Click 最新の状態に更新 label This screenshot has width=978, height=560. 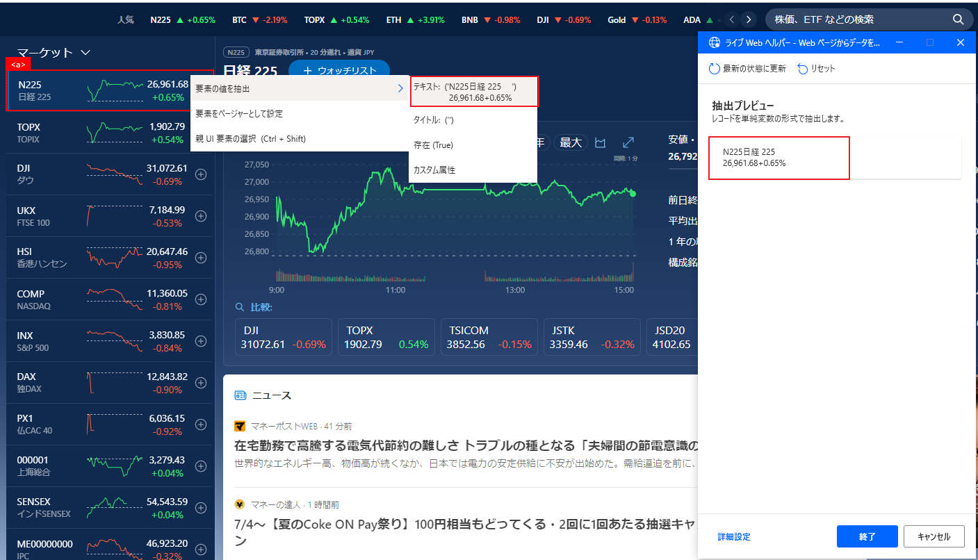click(754, 69)
